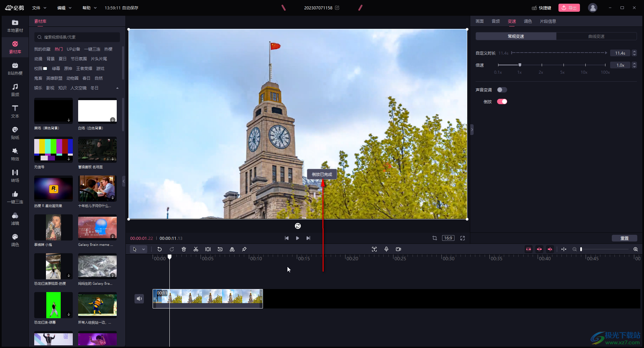Filter materials by the 绿幕 tag
The width and height of the screenshot is (644, 348).
(x=56, y=68)
